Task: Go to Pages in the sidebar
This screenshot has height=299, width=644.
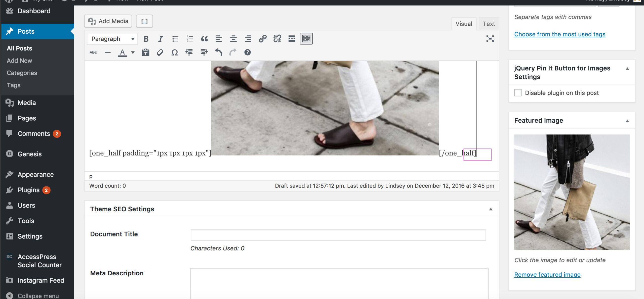Action: (27, 118)
